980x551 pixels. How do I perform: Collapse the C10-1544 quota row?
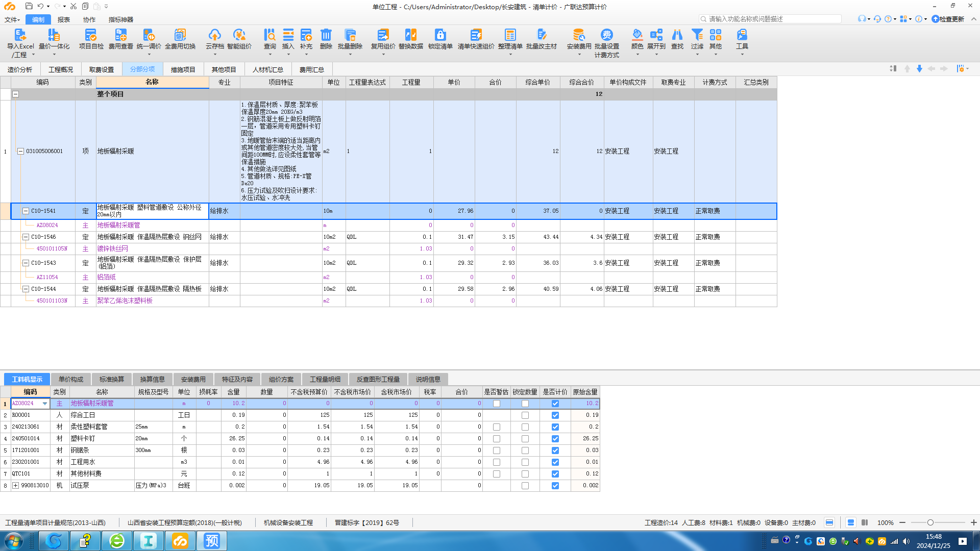tap(26, 289)
